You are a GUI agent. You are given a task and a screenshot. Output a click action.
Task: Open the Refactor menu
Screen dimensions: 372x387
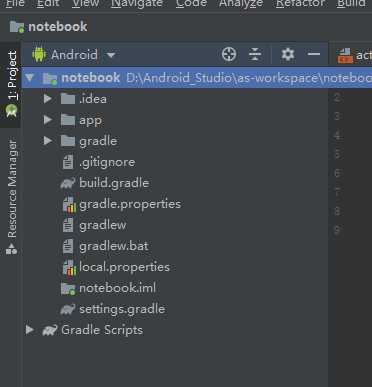pos(300,3)
